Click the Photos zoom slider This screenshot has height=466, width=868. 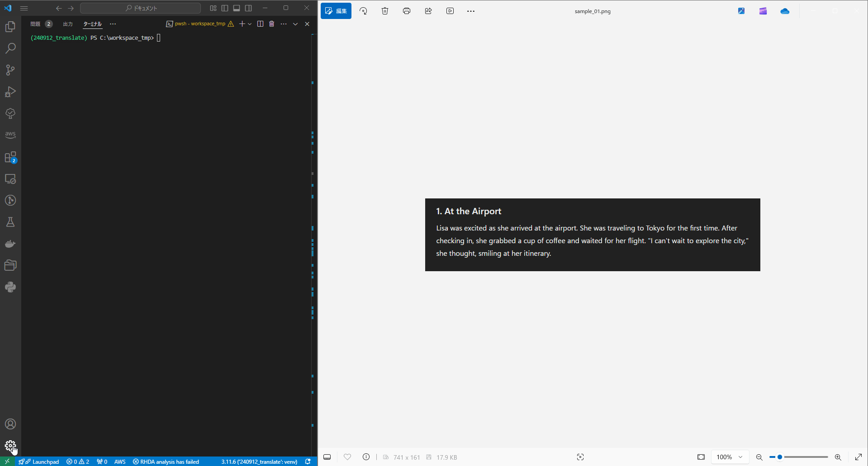(799, 457)
